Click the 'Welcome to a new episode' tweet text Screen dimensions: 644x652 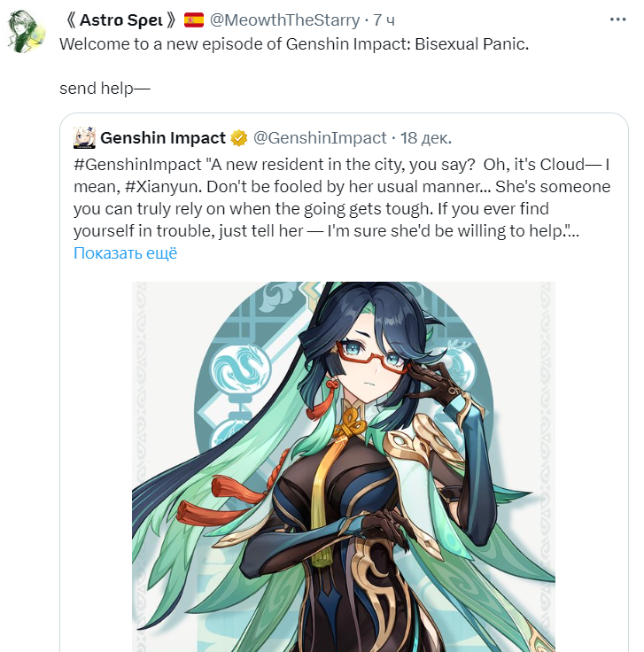pyautogui.click(x=294, y=44)
